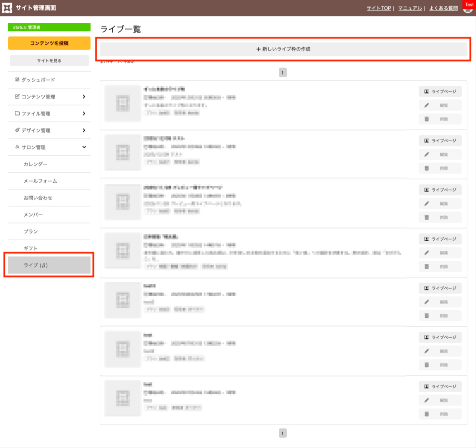476x448 pixels.
Task: Click page 1 in bottom pagination
Action: 283,433
